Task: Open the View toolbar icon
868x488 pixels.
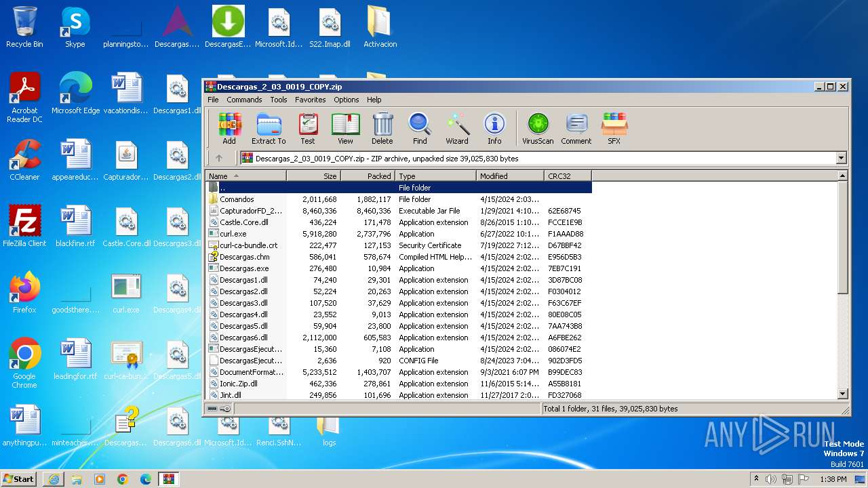Action: 345,129
